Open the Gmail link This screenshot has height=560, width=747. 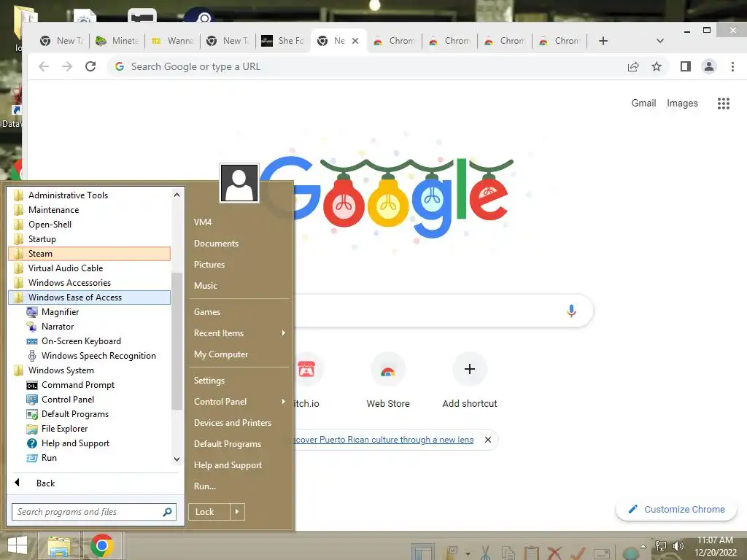click(643, 104)
